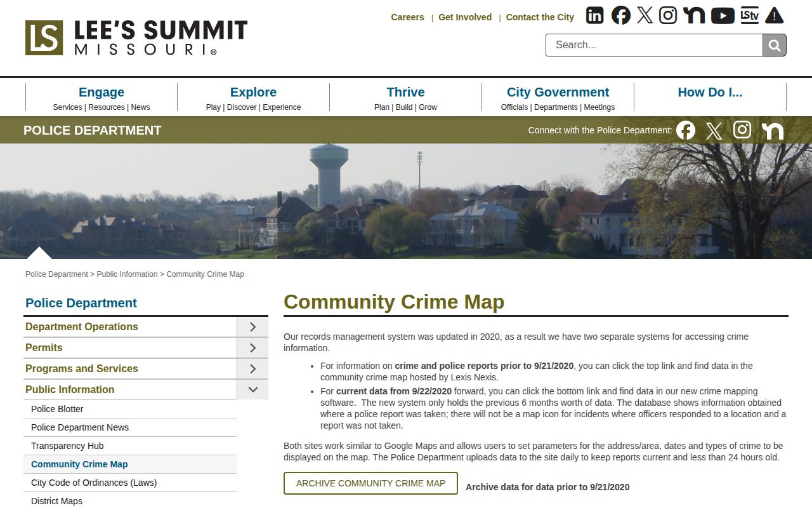Expand Department Operations chevron

point(252,327)
